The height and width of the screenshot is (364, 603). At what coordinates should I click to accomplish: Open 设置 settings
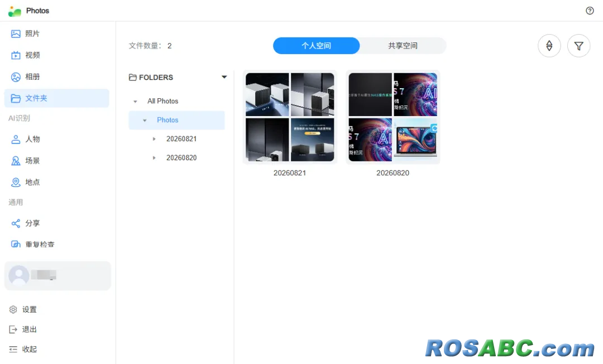23,309
